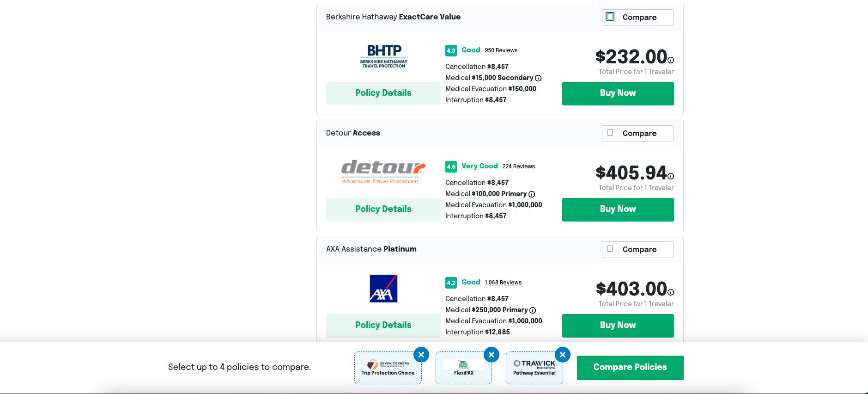Tick the Compare checkbox for Detour Access
This screenshot has width=868, height=394.
click(610, 133)
